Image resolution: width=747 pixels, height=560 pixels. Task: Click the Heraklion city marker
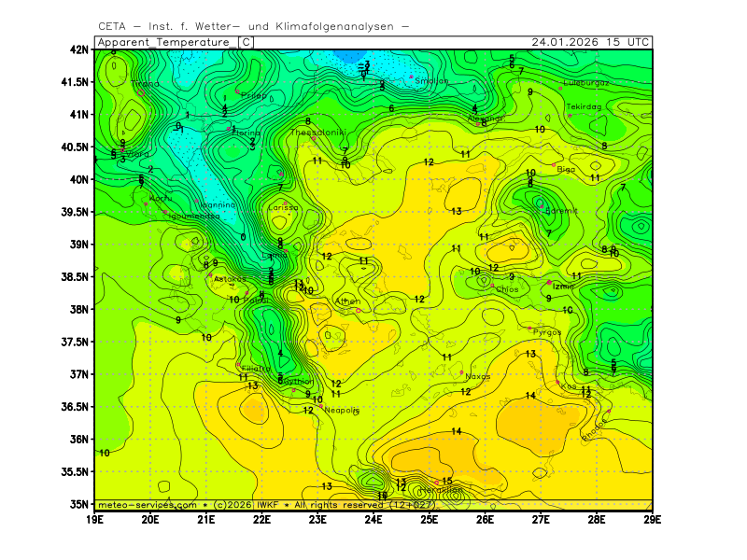[436, 483]
